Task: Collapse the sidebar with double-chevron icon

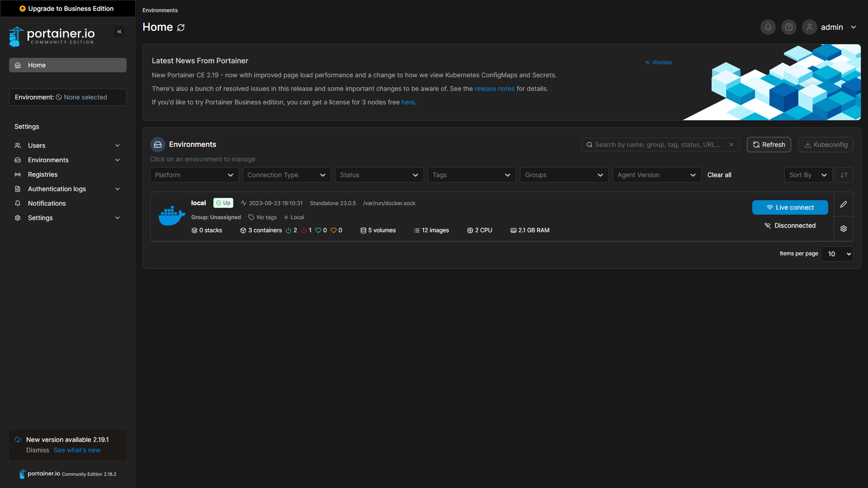Action: pos(119,32)
